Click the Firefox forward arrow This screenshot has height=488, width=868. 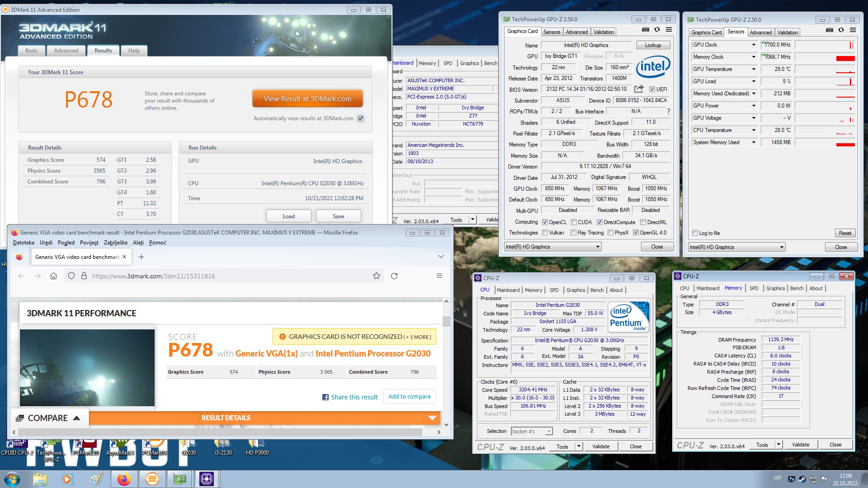[x=38, y=276]
